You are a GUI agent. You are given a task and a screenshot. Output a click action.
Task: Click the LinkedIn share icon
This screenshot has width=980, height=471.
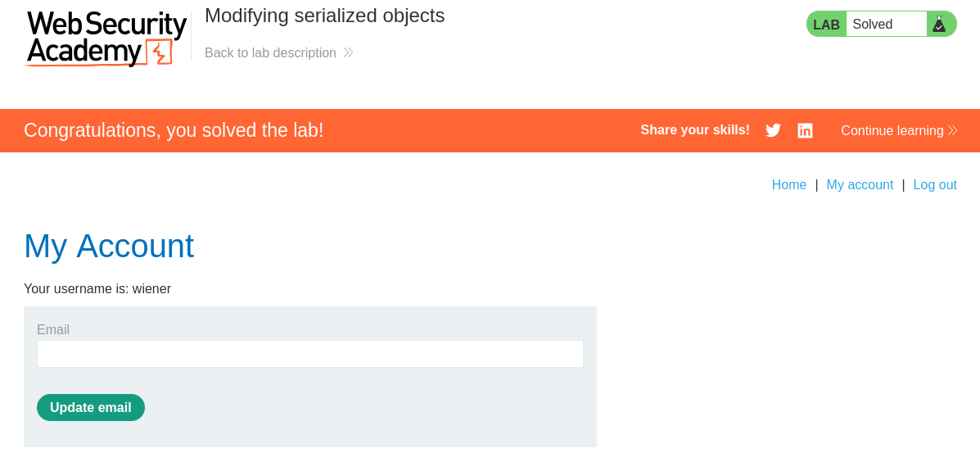coord(805,130)
